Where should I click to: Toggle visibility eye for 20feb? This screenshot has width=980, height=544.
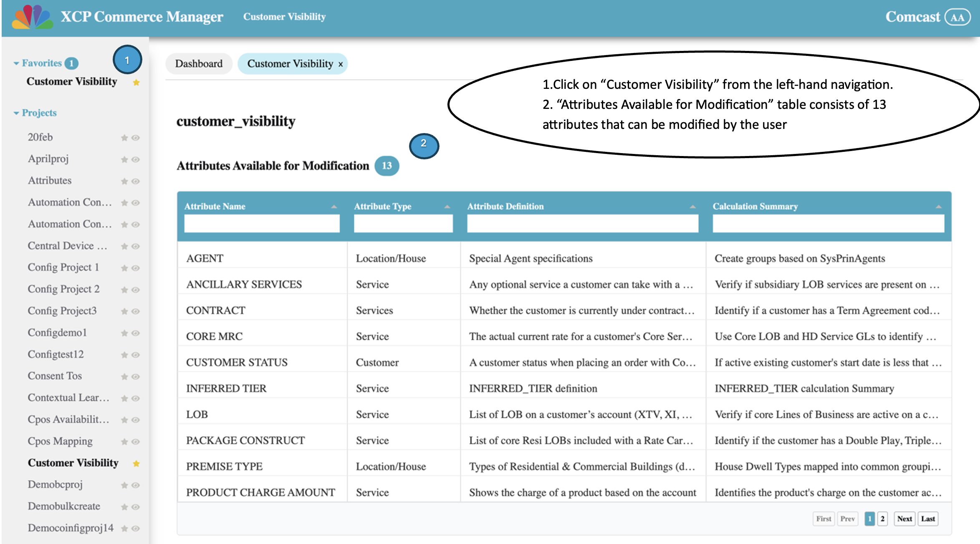pos(136,138)
